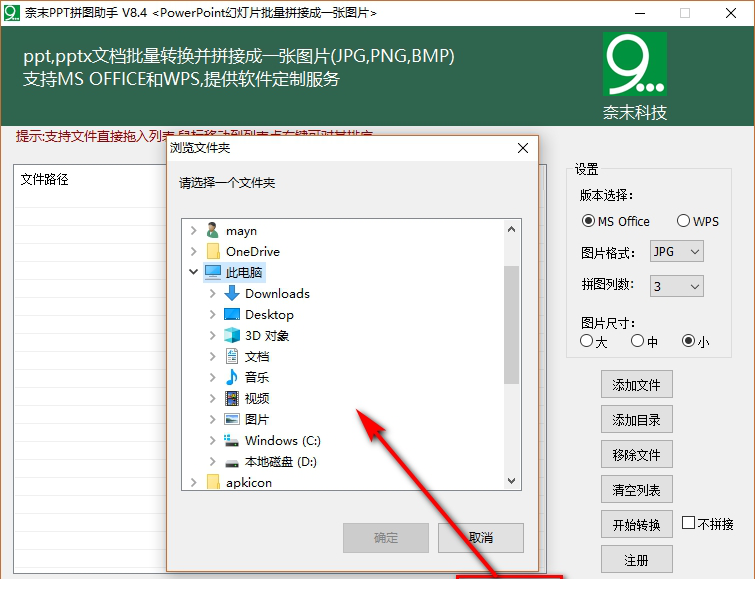Click the folder tree scrollbar thumb
Viewport: 755px width, 602px height.
pyautogui.click(x=511, y=324)
